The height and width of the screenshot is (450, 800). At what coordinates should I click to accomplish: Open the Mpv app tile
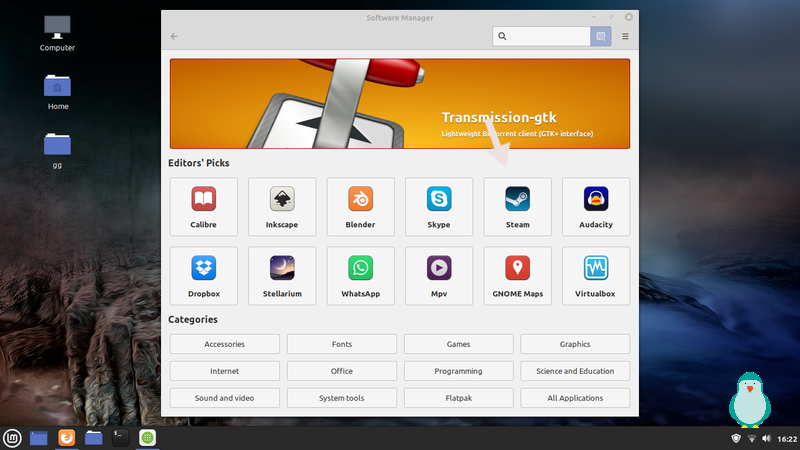(439, 276)
